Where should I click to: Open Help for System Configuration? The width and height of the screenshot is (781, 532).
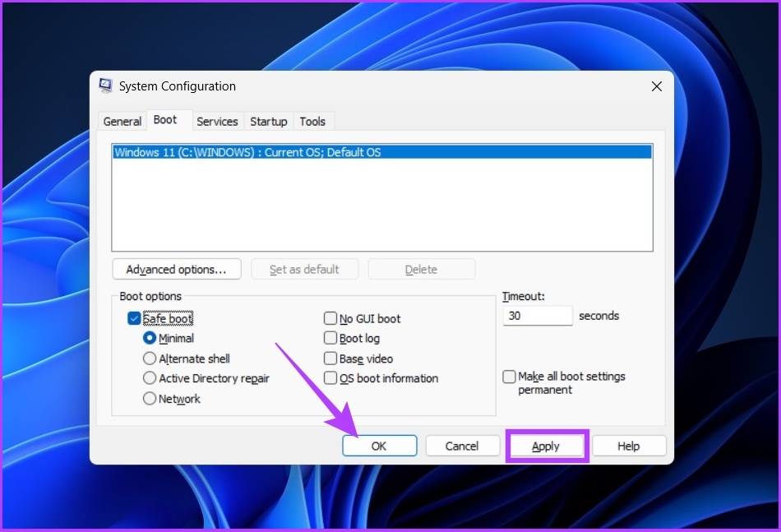click(629, 446)
